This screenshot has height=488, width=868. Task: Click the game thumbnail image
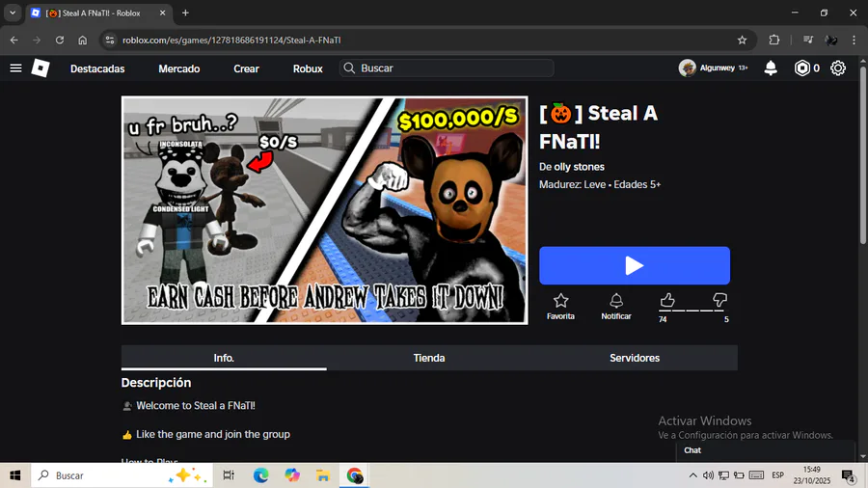[x=324, y=210]
